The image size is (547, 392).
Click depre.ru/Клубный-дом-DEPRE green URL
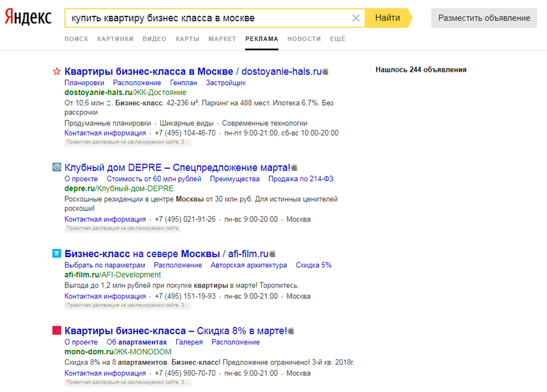point(119,188)
